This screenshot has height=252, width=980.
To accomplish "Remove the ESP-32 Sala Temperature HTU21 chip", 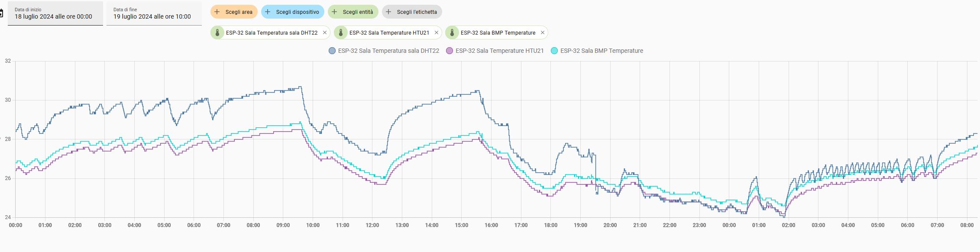I will [x=437, y=32].
